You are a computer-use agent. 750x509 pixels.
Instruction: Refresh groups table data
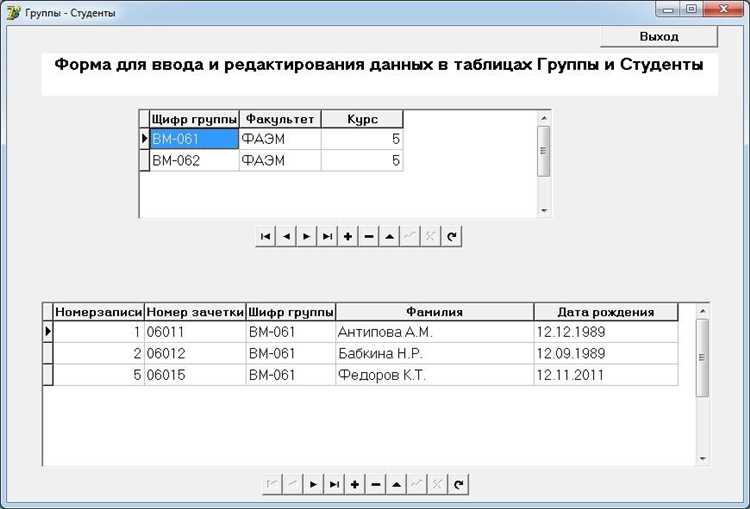452,236
